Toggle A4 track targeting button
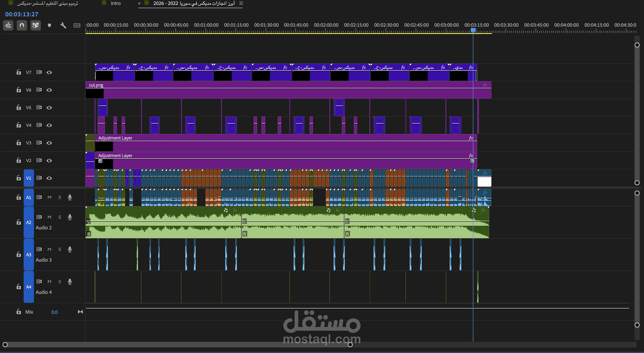The height and width of the screenshot is (353, 644). click(x=29, y=287)
